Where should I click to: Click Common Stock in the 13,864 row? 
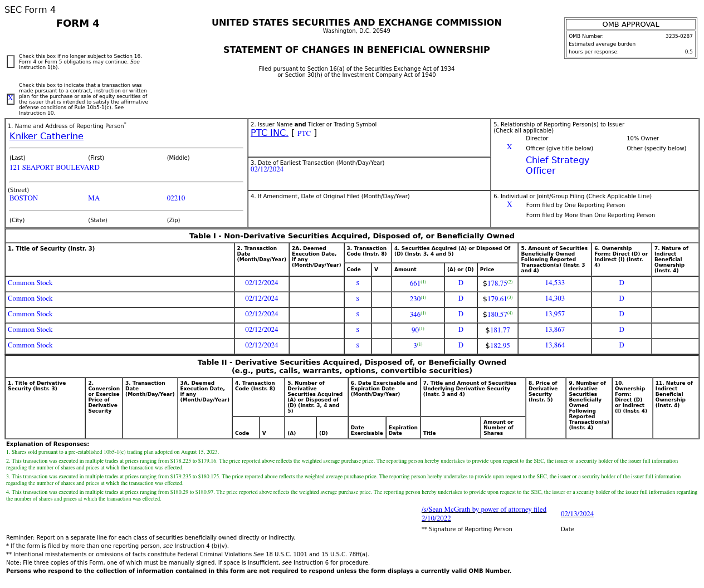30,345
